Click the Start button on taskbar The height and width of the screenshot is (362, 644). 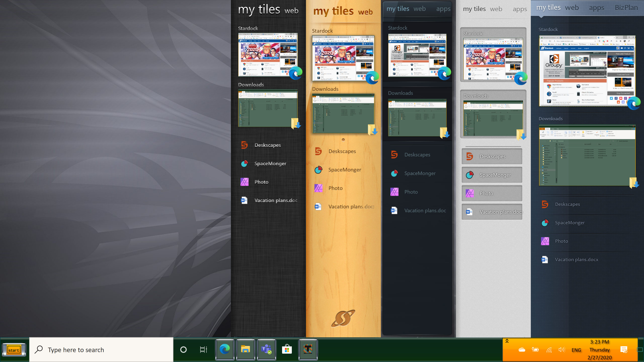14,350
